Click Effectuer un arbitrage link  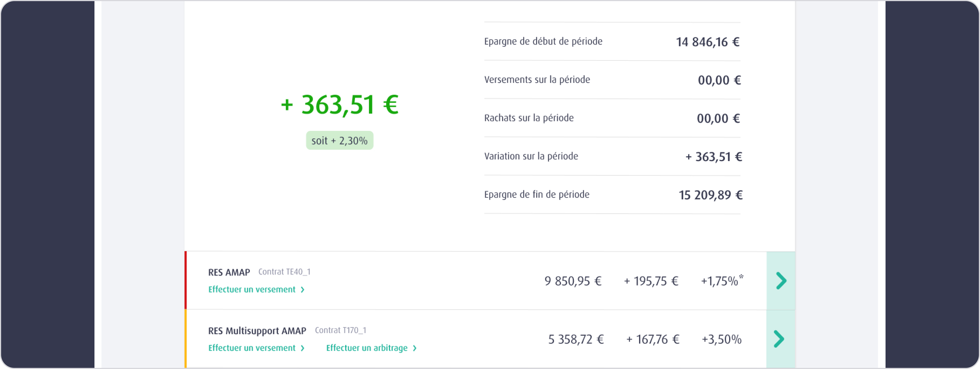pyautogui.click(x=366, y=348)
